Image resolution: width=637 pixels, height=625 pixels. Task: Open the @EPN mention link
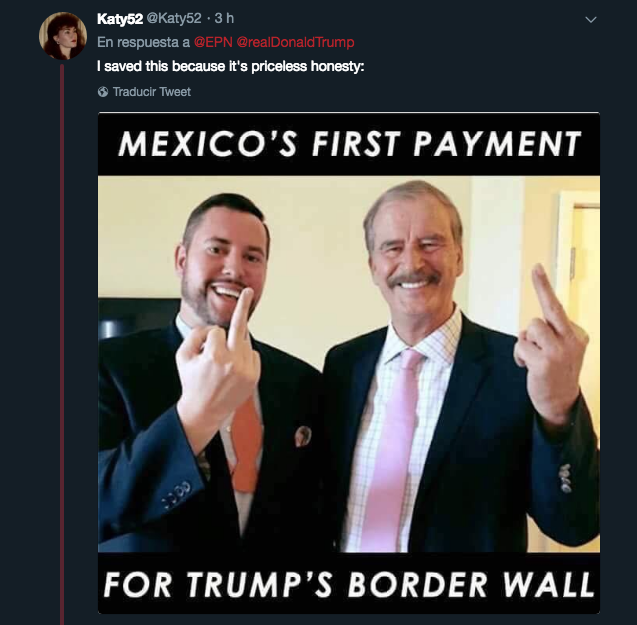click(213, 42)
